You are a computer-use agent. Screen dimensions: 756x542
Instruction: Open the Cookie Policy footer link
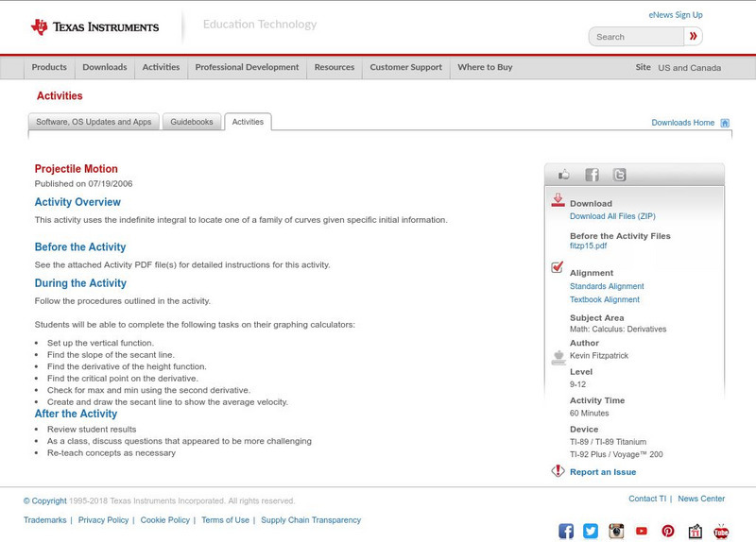pyautogui.click(x=164, y=520)
